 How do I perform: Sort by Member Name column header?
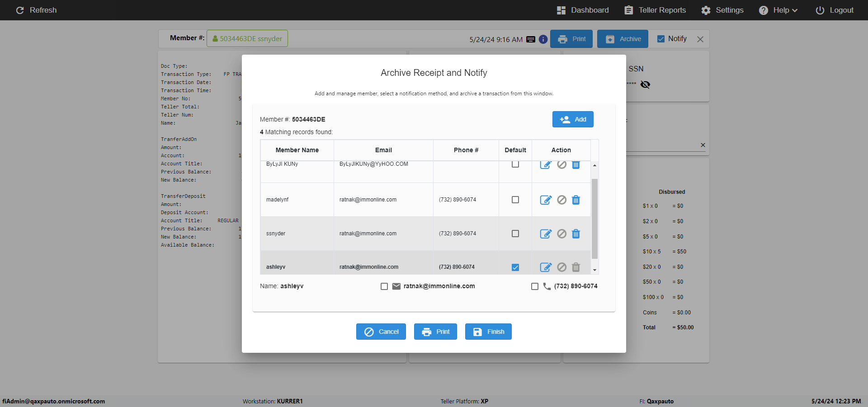tap(297, 150)
